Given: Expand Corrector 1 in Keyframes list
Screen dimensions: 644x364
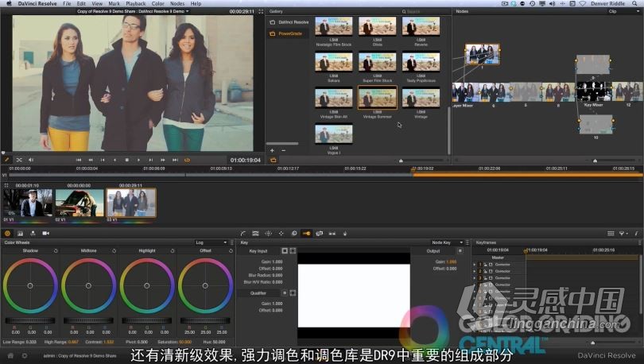Looking at the screenshot, I should [475, 265].
